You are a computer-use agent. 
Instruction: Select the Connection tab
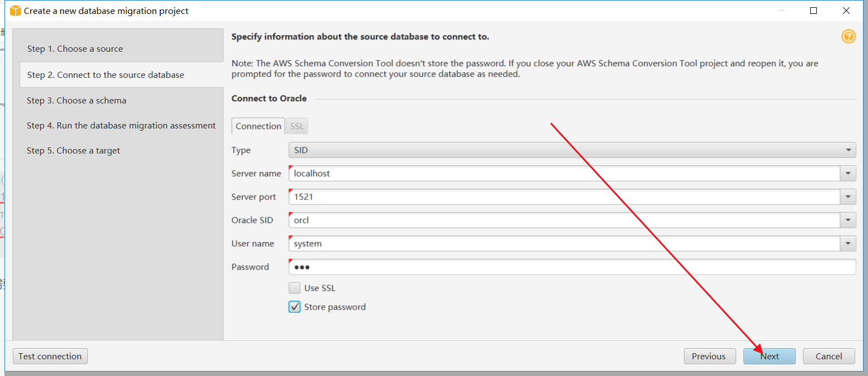[259, 126]
